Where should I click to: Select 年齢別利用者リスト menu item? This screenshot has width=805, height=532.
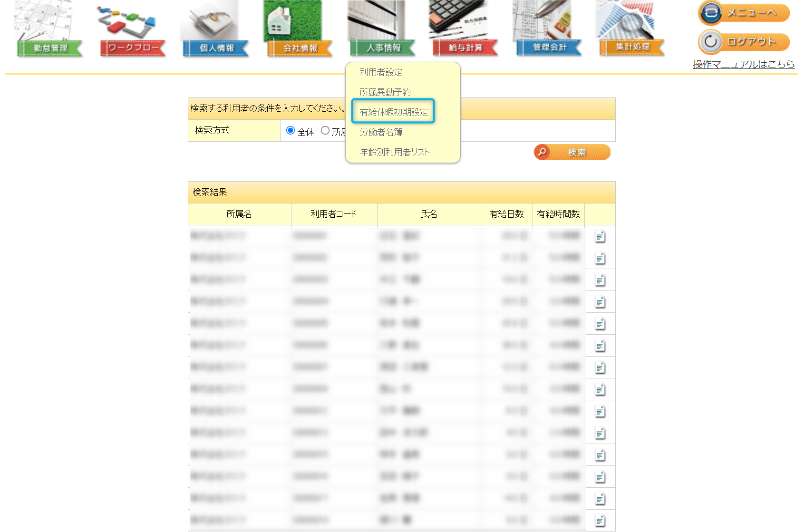pyautogui.click(x=395, y=152)
